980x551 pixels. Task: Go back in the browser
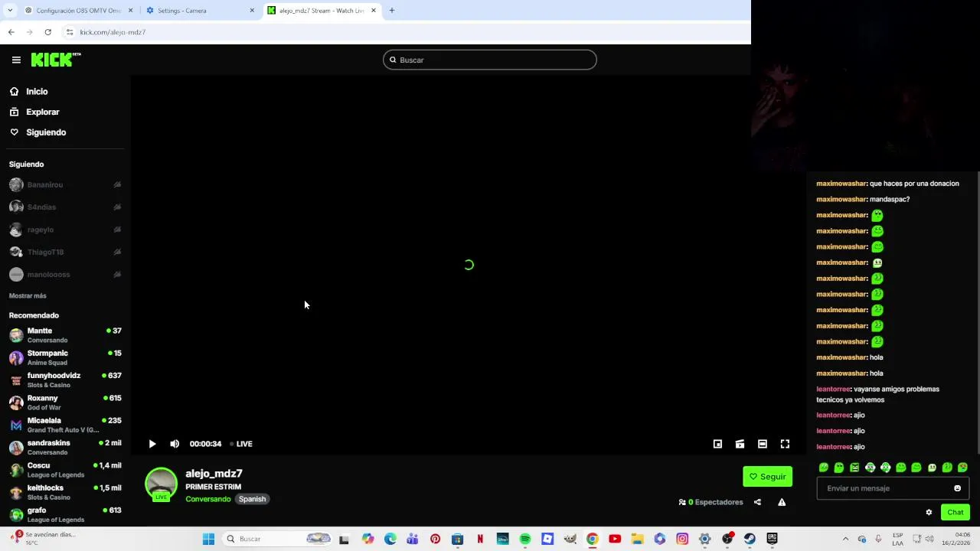click(x=11, y=32)
